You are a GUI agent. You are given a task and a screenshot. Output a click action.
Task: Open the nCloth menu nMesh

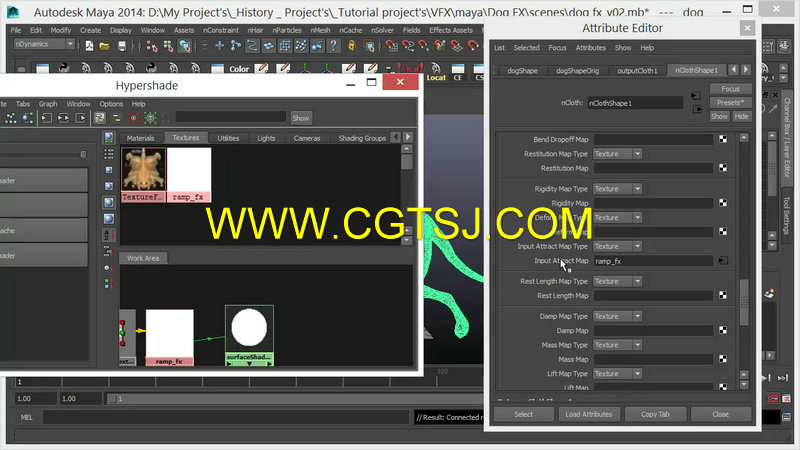pyautogui.click(x=320, y=30)
